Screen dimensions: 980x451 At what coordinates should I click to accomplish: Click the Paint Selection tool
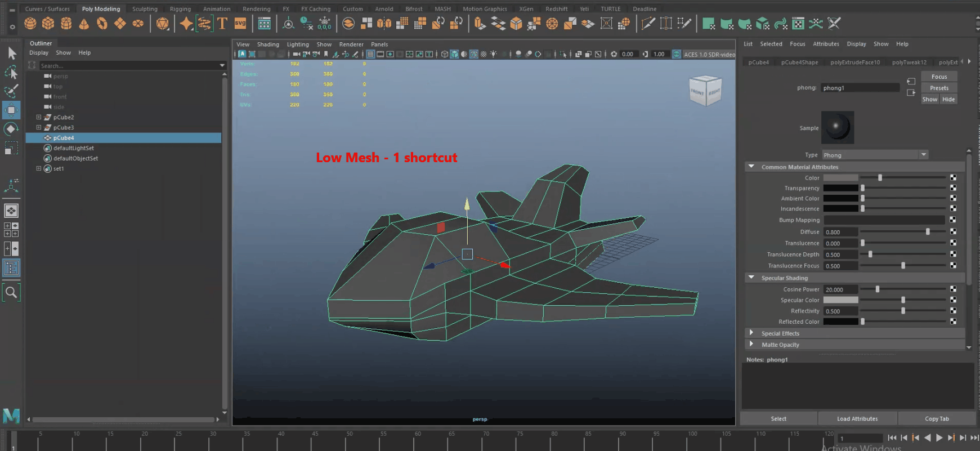point(11,91)
